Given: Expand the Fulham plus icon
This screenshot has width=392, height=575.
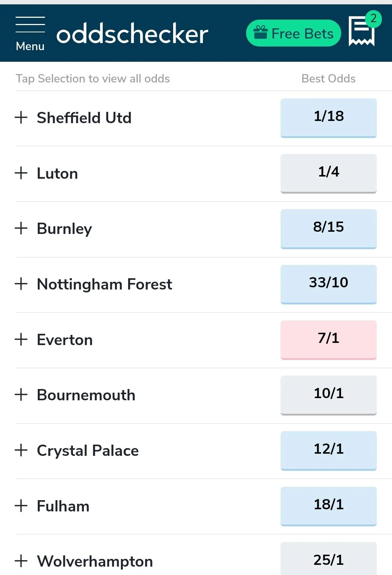Looking at the screenshot, I should (21, 506).
